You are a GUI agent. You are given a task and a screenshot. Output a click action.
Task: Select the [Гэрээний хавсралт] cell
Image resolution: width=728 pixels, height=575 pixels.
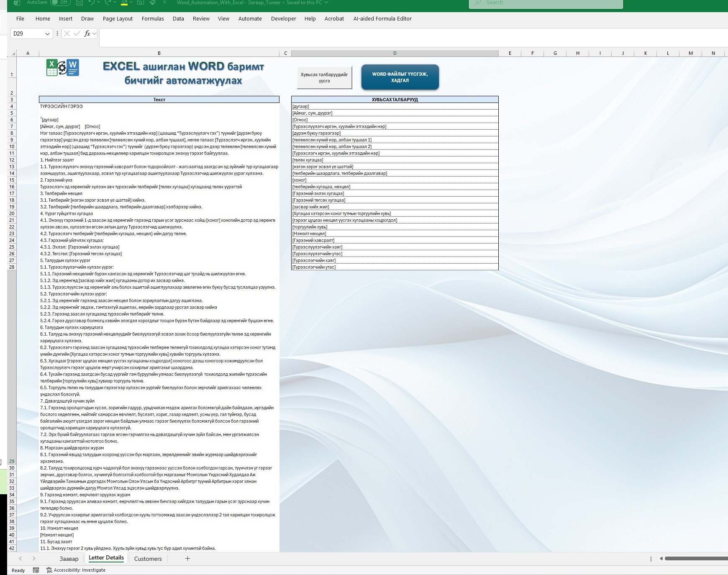pos(395,240)
